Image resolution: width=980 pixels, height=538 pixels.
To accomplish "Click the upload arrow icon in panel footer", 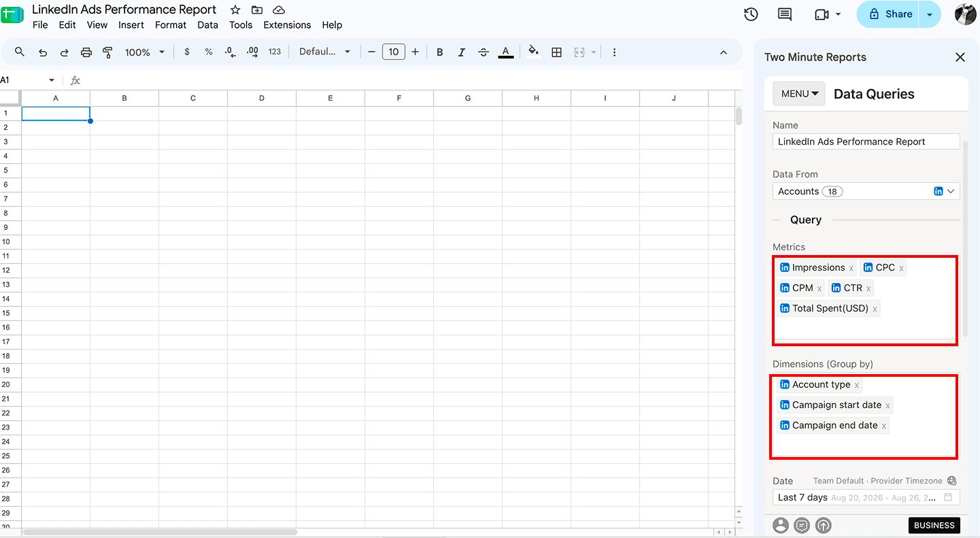I will click(x=824, y=525).
